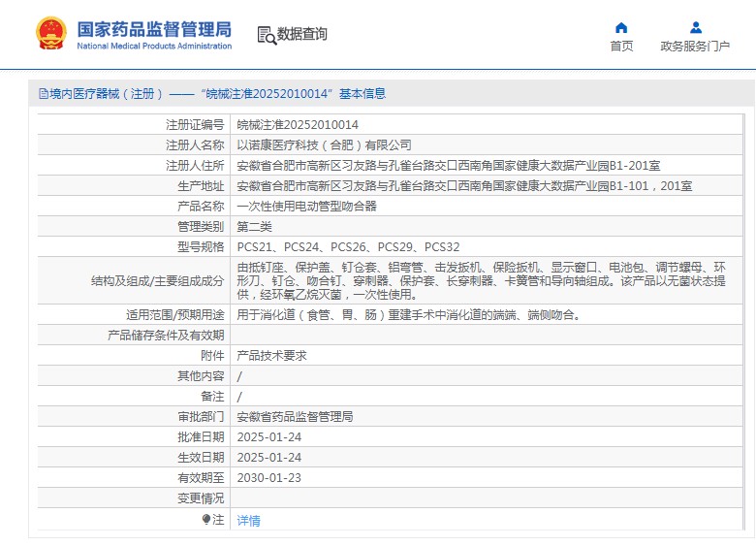The width and height of the screenshot is (756, 546).
Task: Click the 备注 label
Action: point(212,396)
